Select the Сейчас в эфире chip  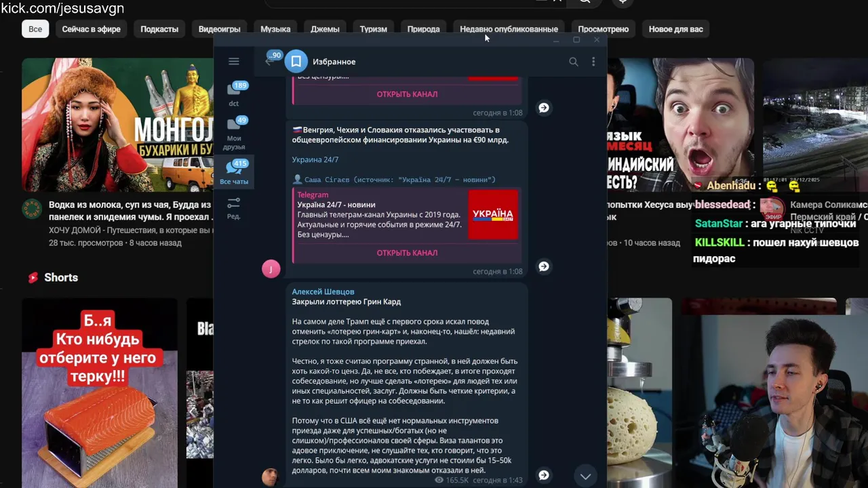(x=92, y=29)
